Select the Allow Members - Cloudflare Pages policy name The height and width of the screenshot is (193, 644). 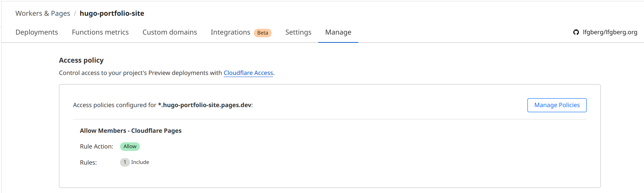pos(131,131)
